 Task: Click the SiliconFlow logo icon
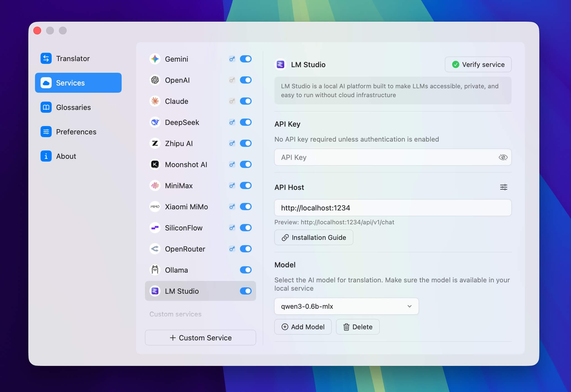(x=155, y=228)
